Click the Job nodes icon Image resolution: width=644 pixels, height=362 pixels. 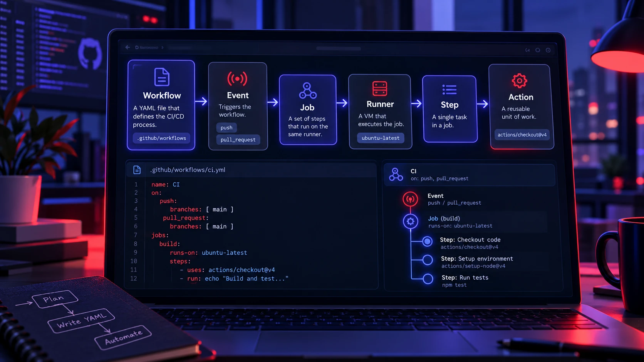pyautogui.click(x=307, y=91)
